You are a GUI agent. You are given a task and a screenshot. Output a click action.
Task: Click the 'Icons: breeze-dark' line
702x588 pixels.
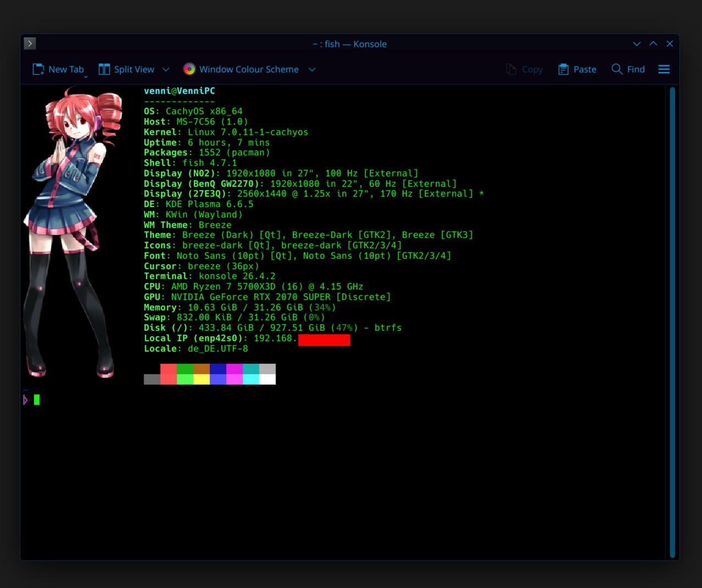[273, 245]
